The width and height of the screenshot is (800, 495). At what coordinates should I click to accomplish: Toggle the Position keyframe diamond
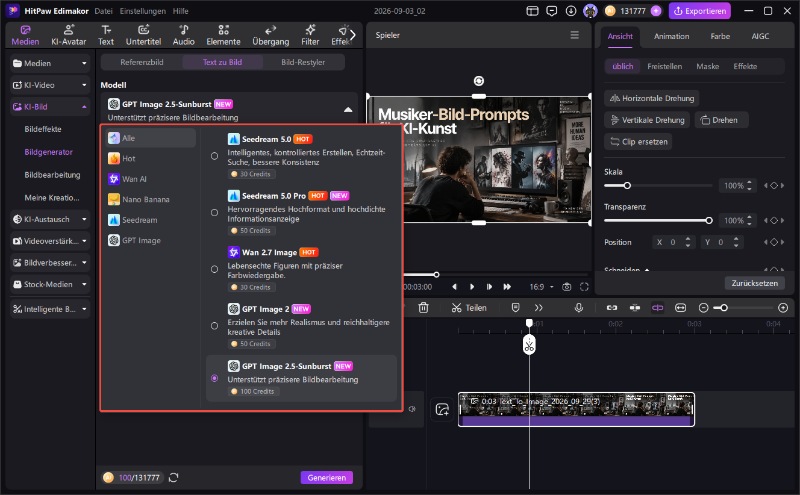[x=774, y=242]
